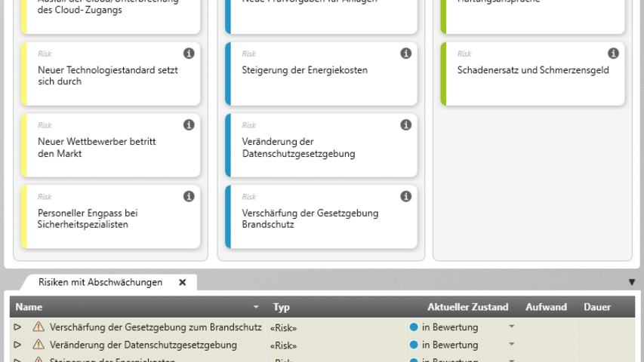Close the Risiken mit Abschwächungen tab
The width and height of the screenshot is (644, 362).
182,283
